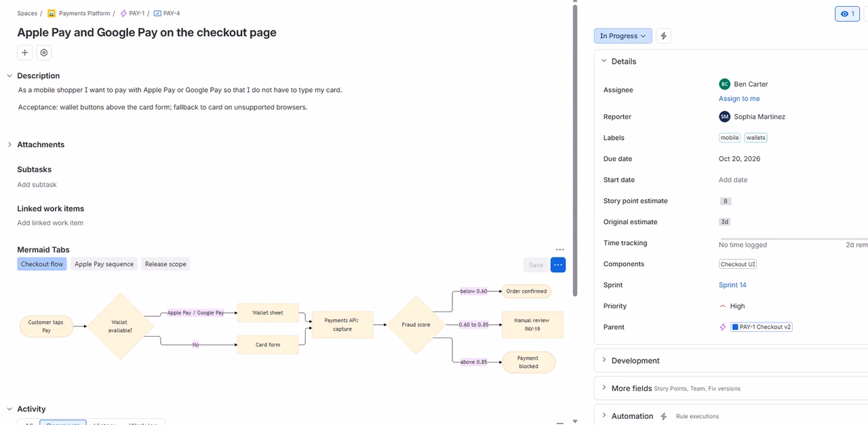The image size is (868, 425).
Task: Collapse the Description section chevron
Action: [9, 76]
